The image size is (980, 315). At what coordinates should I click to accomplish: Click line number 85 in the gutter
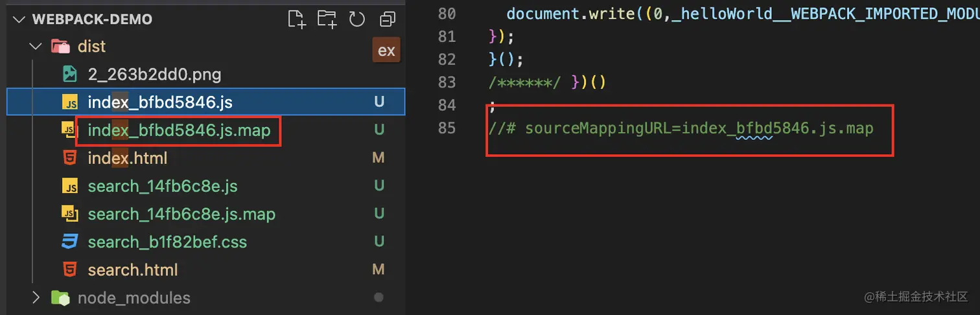[447, 128]
